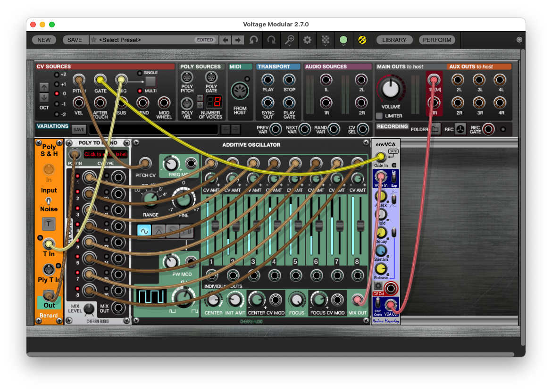This screenshot has height=392, width=552.
Task: Click the REC GATE jack
Action: click(x=488, y=129)
